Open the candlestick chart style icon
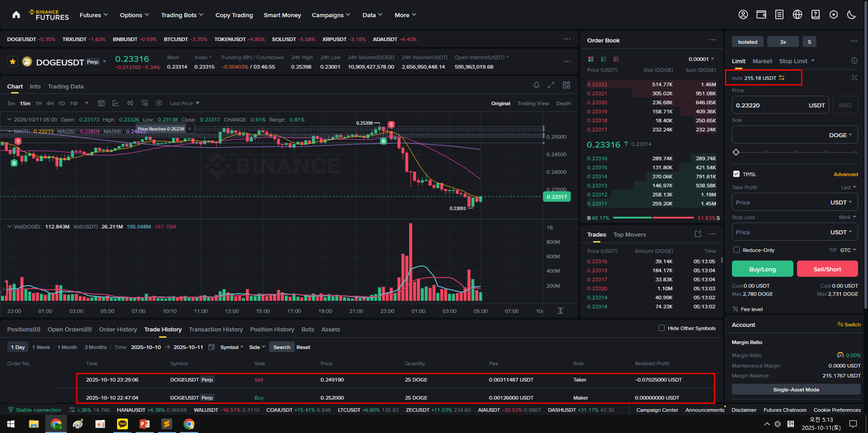The height and width of the screenshot is (433, 868). click(130, 103)
